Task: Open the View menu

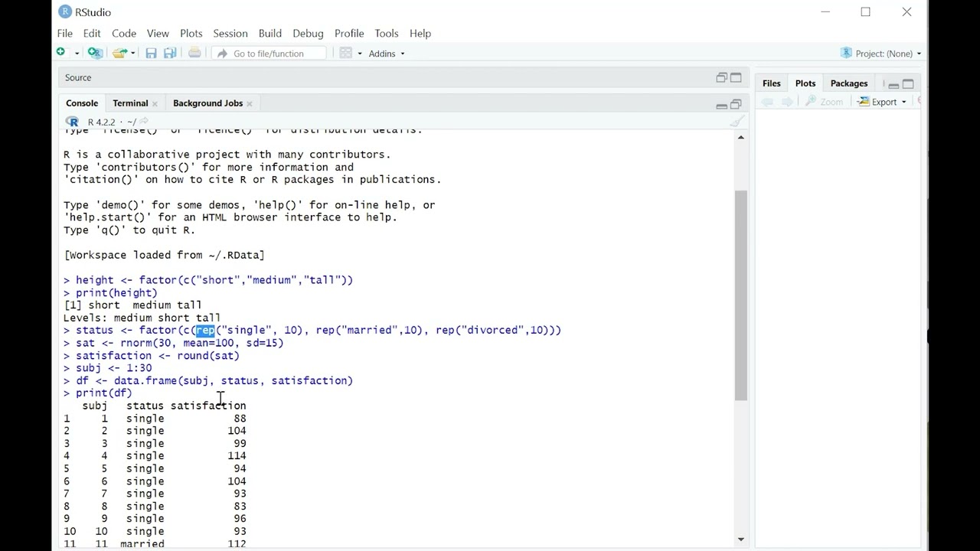Action: (158, 34)
